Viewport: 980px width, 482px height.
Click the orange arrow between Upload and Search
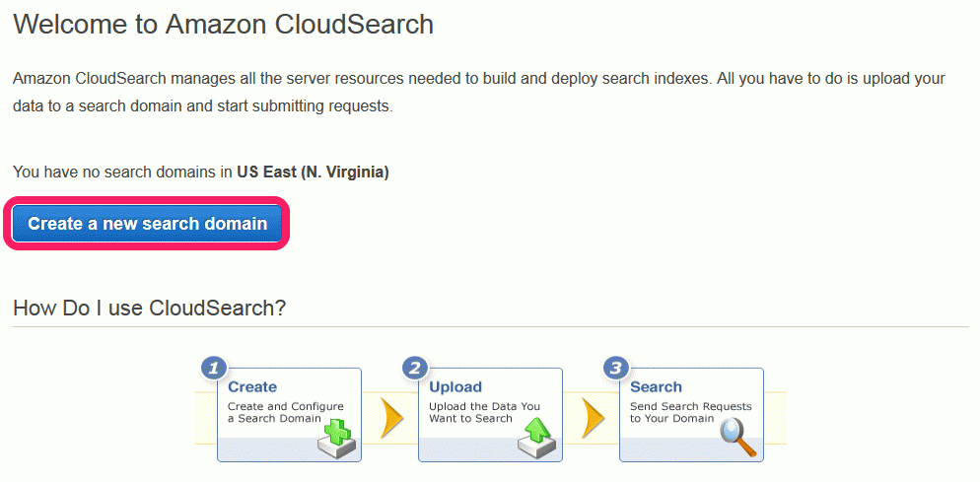point(593,416)
